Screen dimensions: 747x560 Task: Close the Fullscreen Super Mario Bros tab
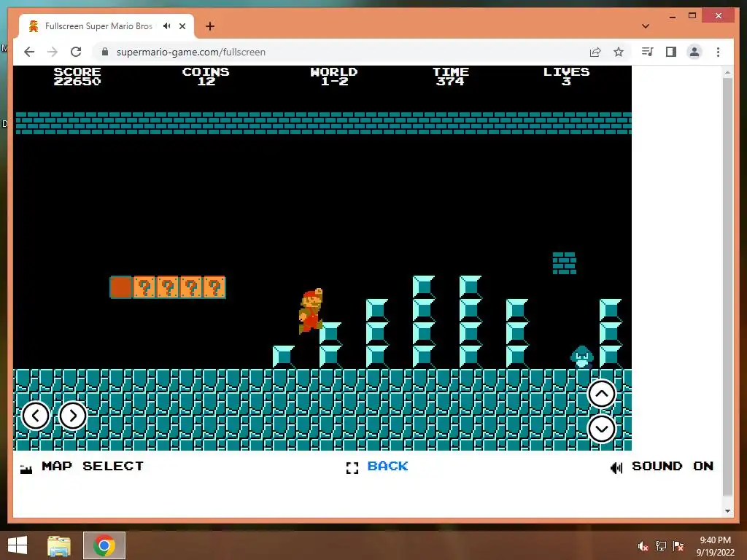(x=182, y=26)
